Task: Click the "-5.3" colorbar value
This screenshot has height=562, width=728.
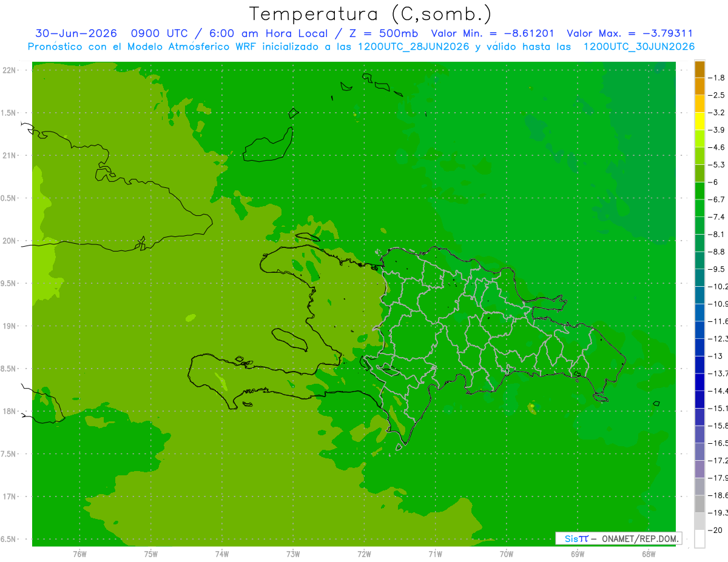Action: (x=716, y=165)
